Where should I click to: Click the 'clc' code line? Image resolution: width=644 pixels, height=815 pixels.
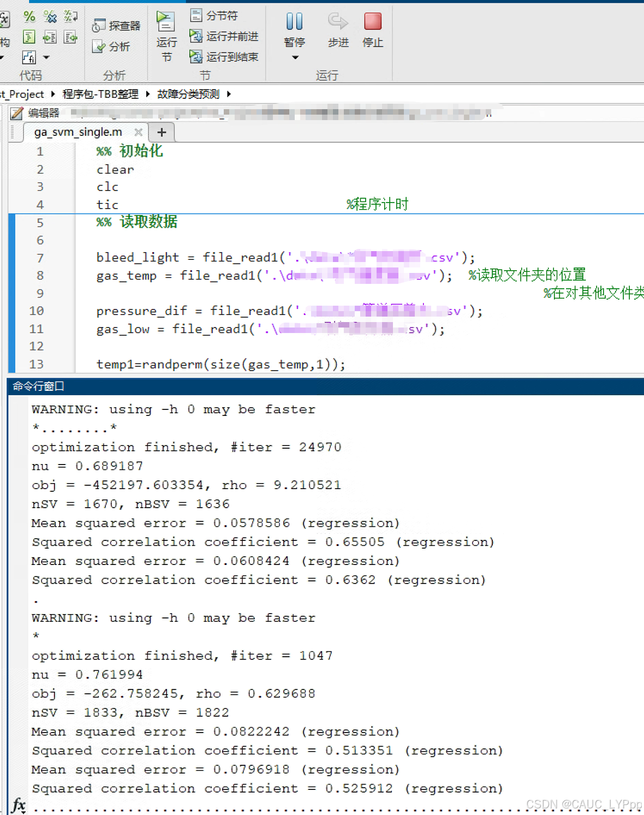point(108,187)
